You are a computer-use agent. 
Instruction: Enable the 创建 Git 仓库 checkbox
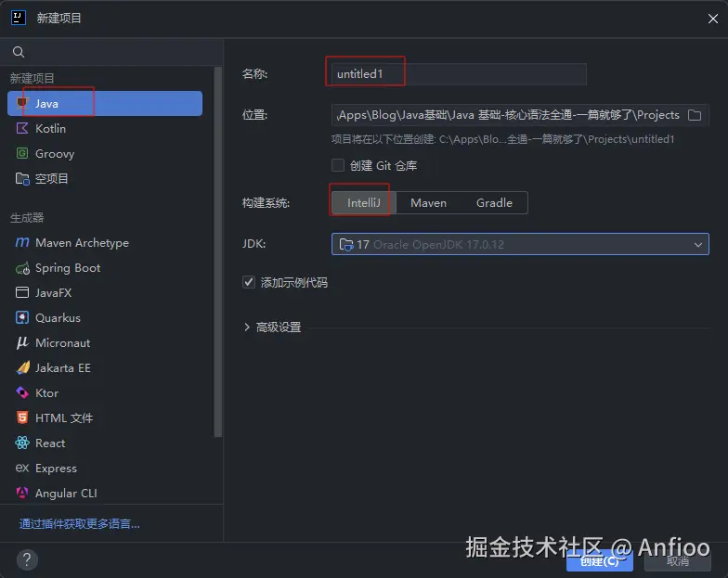tap(338, 165)
